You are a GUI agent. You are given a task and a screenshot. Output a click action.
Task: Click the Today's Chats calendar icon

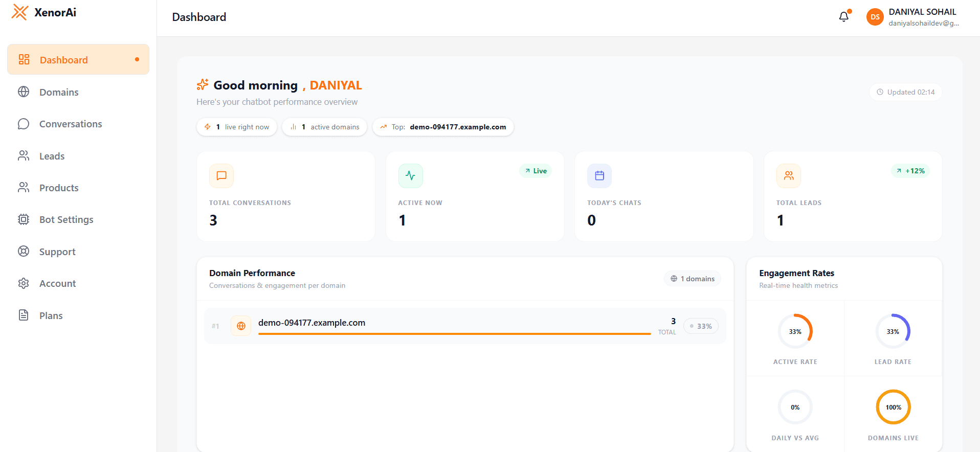click(599, 176)
